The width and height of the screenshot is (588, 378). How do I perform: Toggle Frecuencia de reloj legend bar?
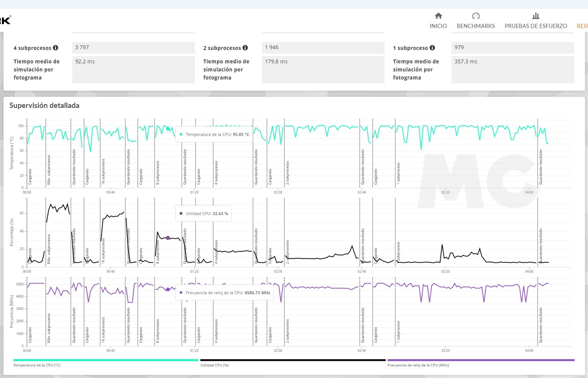tap(481, 360)
